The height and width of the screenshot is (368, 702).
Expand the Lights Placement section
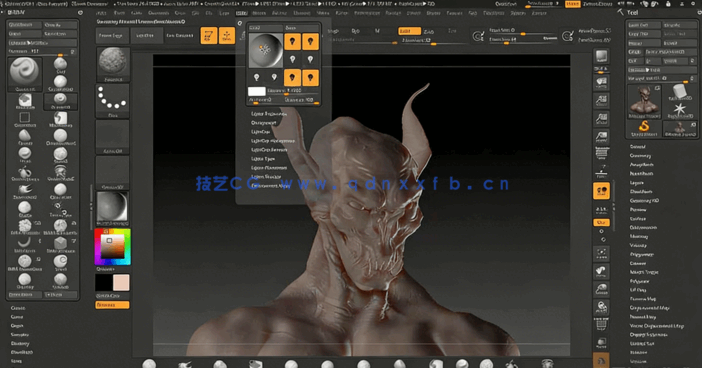click(x=269, y=167)
